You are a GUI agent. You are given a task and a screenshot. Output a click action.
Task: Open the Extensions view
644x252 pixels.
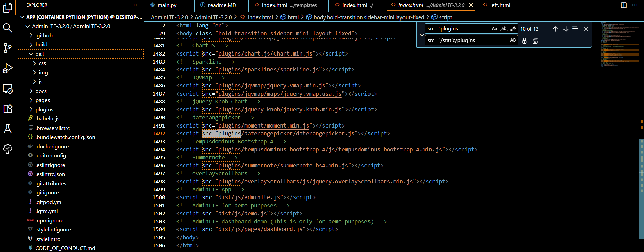pyautogui.click(x=8, y=109)
